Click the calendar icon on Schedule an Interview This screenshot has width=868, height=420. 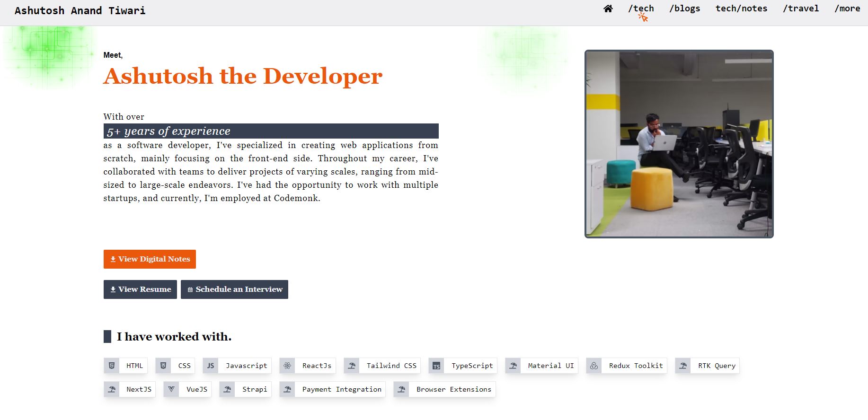(190, 290)
